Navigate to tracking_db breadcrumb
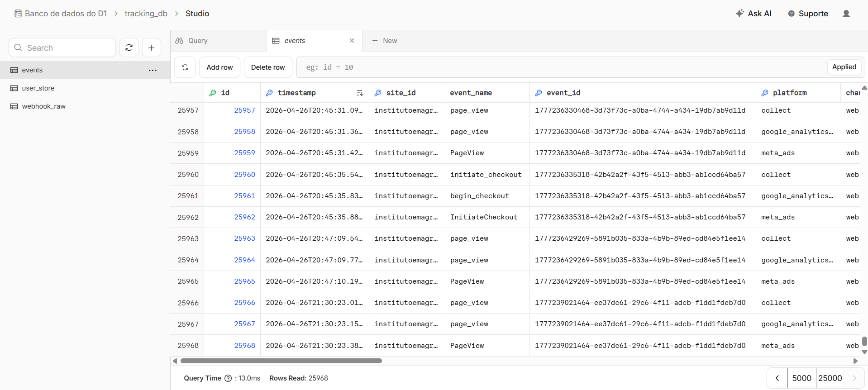 pos(146,14)
